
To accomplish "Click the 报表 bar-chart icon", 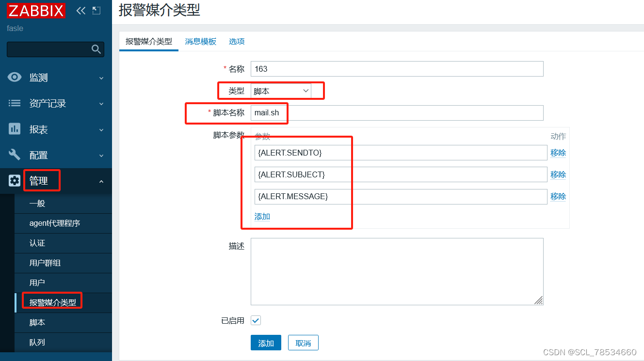I will [x=15, y=129].
